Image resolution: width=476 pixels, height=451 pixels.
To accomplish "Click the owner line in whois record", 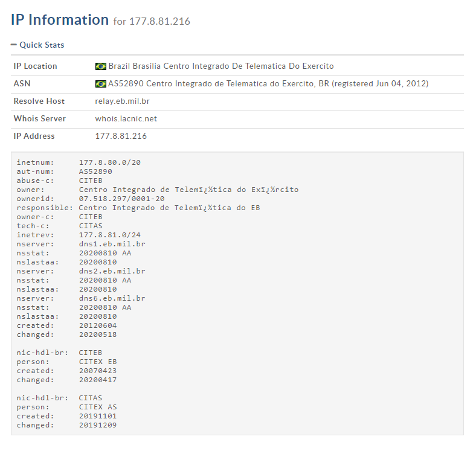I will click(158, 190).
